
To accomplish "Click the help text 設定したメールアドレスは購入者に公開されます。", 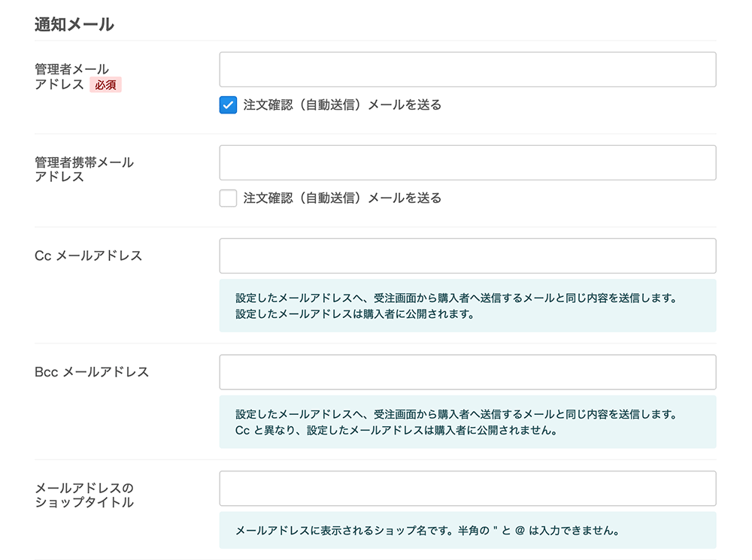I will click(x=355, y=314).
